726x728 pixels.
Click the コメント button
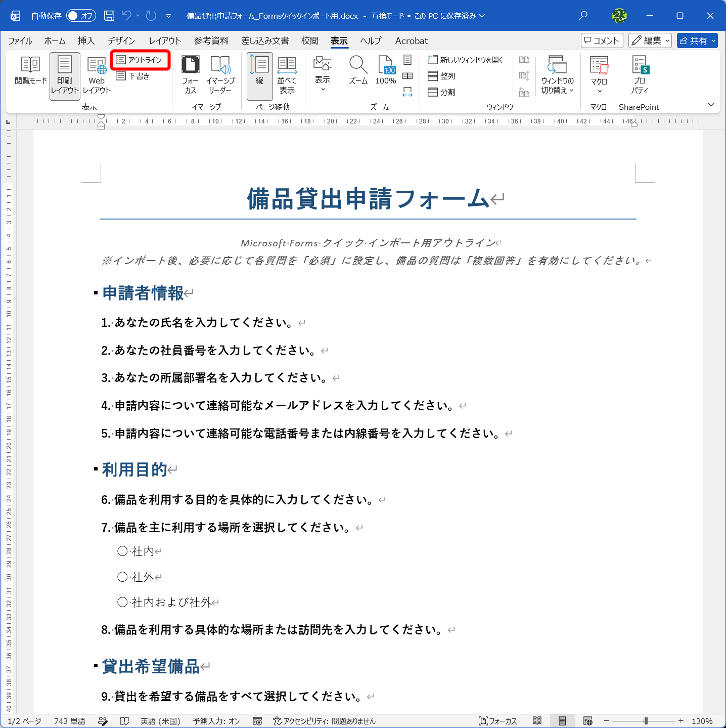click(x=602, y=40)
